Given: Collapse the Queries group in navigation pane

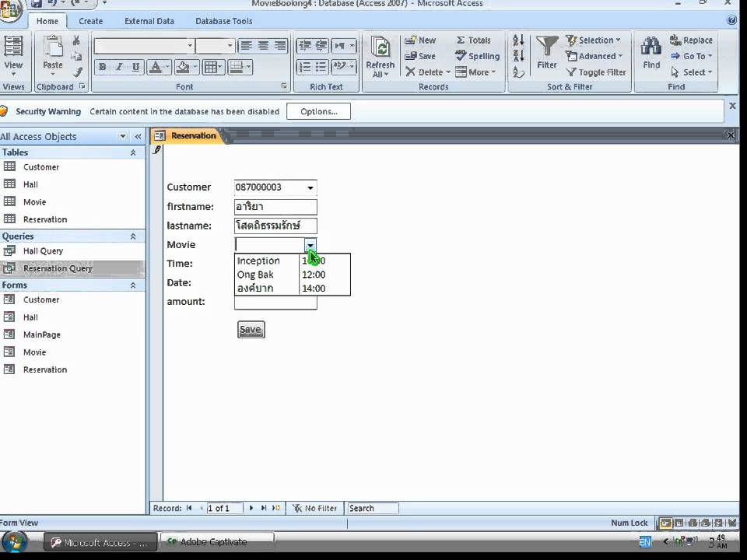Looking at the screenshot, I should 133,236.
